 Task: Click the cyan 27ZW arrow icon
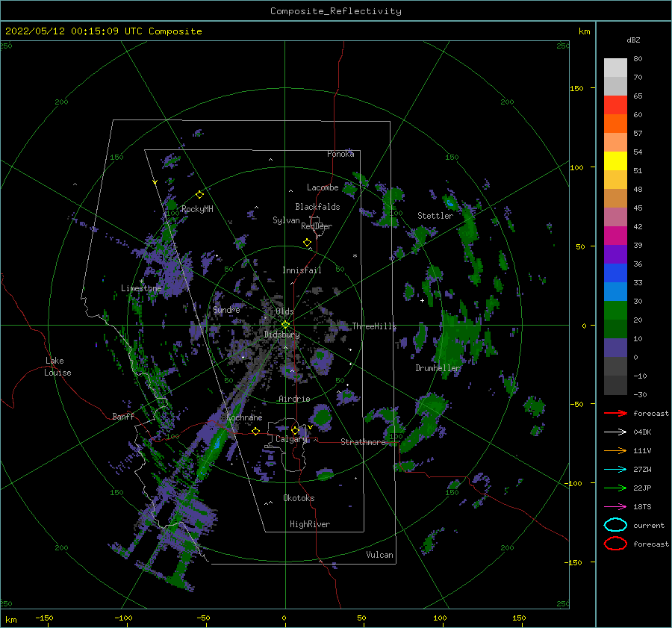[615, 470]
